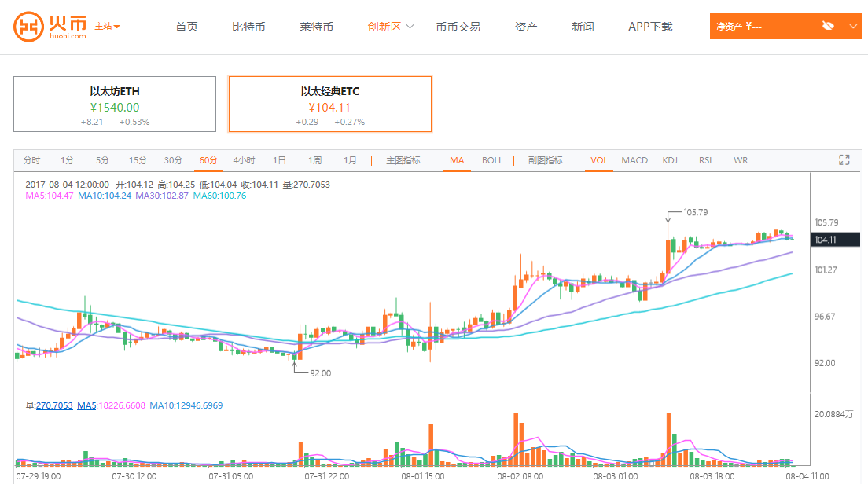The width and height of the screenshot is (868, 484).
Task: Select the 以太坊ETH price card
Action: [x=115, y=104]
